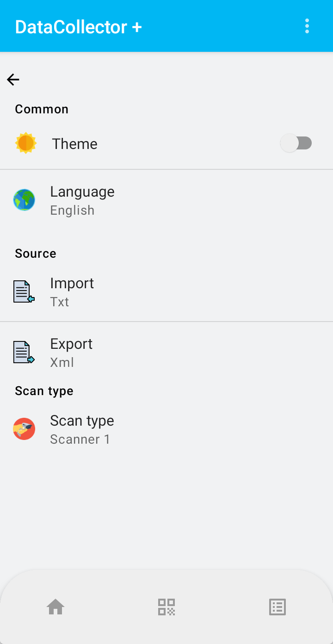Open the three-dot overflow menu
This screenshot has width=333, height=644.
[x=307, y=26]
